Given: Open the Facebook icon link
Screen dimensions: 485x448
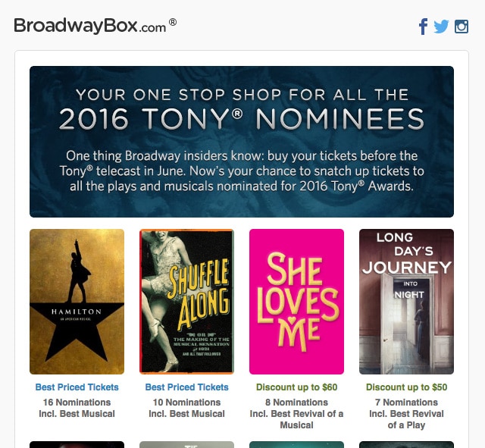Looking at the screenshot, I should 424,27.
